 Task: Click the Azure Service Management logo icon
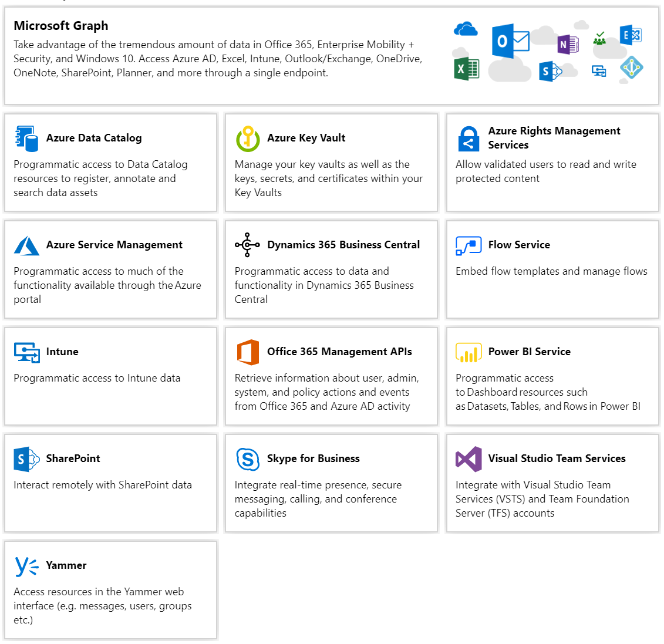pyautogui.click(x=26, y=245)
